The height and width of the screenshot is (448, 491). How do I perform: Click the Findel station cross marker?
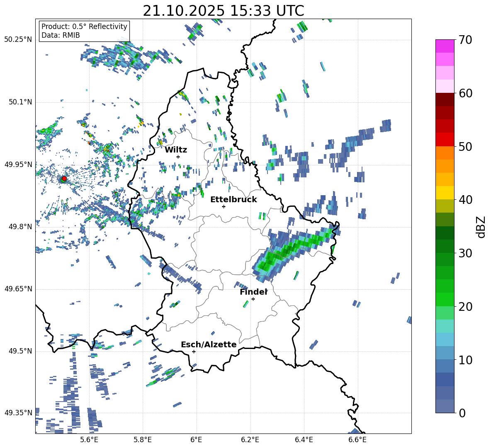click(253, 299)
